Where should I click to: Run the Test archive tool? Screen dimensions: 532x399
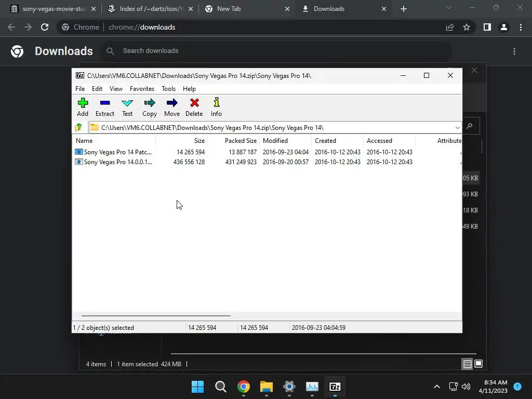tap(127, 107)
